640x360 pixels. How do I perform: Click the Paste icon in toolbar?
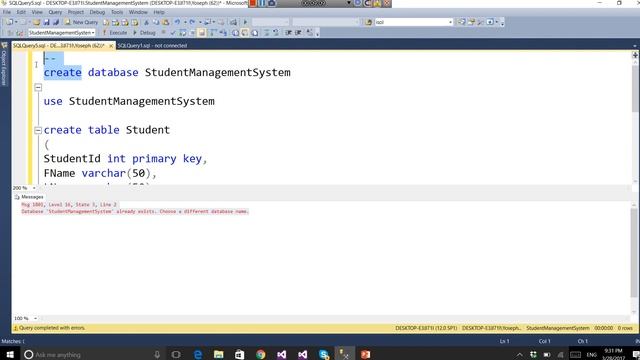pyautogui.click(x=165, y=22)
